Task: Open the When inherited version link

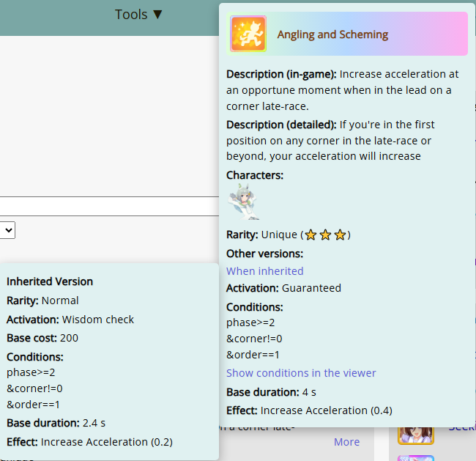Action: point(264,270)
